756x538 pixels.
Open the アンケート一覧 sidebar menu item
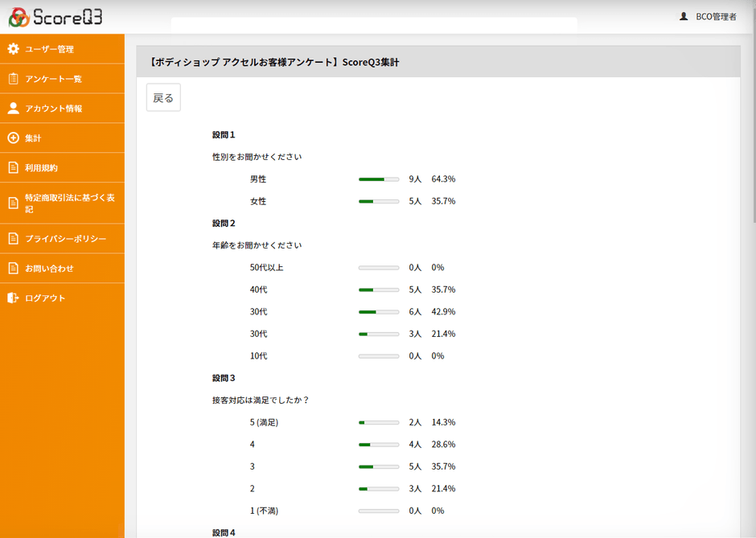(56, 78)
